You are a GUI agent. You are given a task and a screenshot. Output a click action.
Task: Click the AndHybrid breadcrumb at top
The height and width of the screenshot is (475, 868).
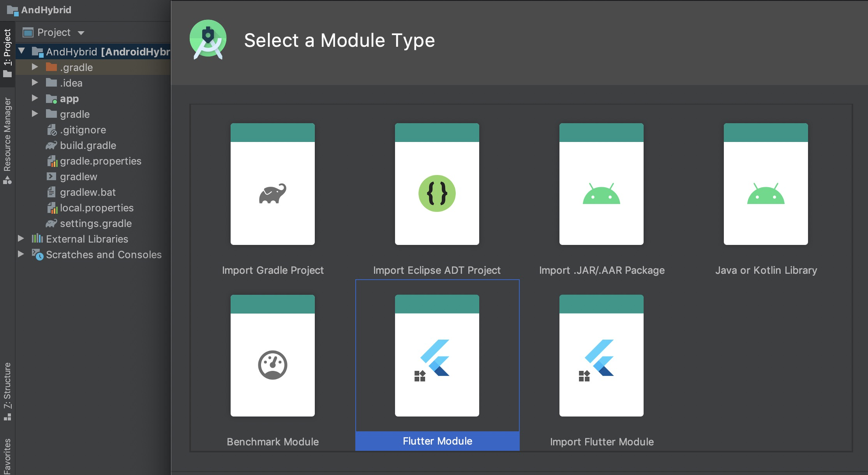click(39, 10)
